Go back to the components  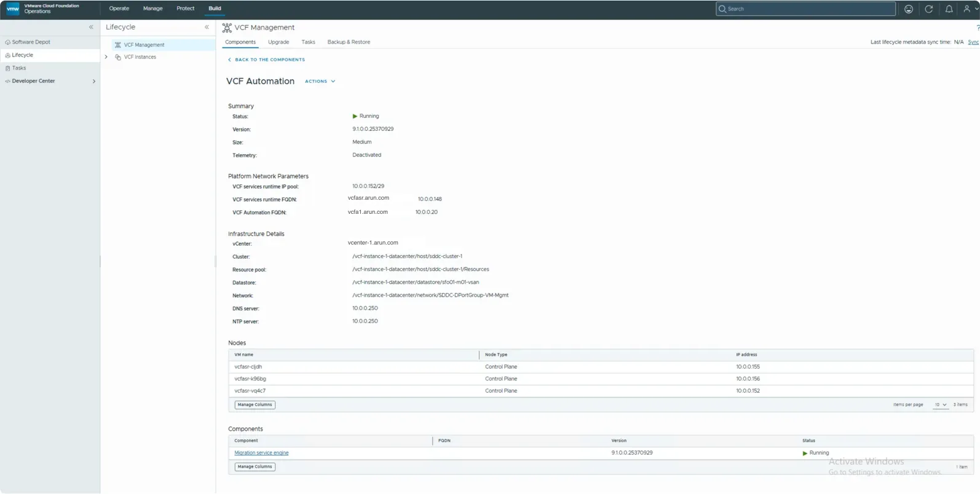click(266, 60)
